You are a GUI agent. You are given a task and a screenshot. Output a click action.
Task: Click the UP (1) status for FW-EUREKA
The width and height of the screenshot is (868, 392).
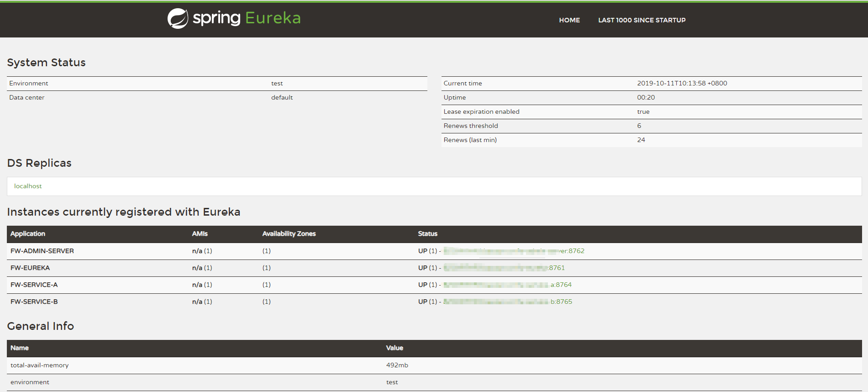pyautogui.click(x=427, y=268)
